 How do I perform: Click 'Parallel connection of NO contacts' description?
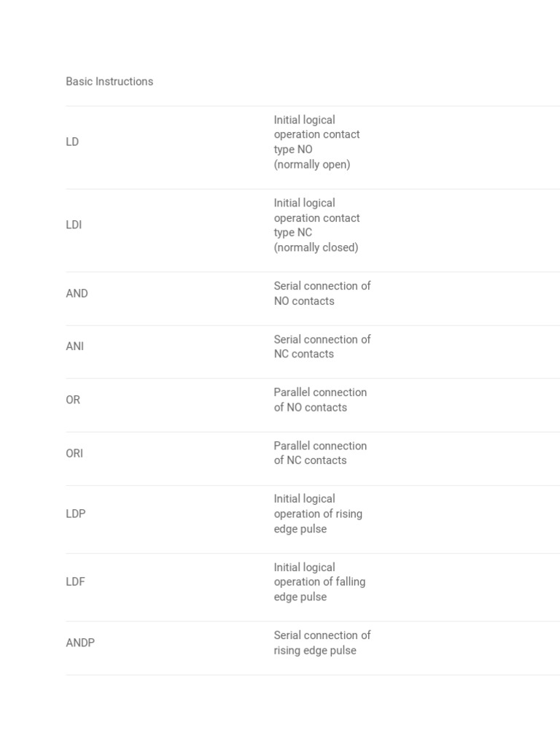click(320, 400)
